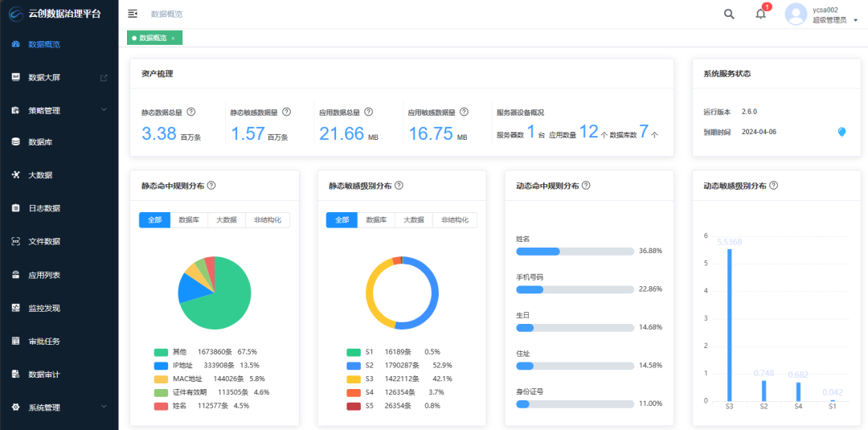
Task: Select 非结构化 in 静态命中规则分布
Action: 268,219
